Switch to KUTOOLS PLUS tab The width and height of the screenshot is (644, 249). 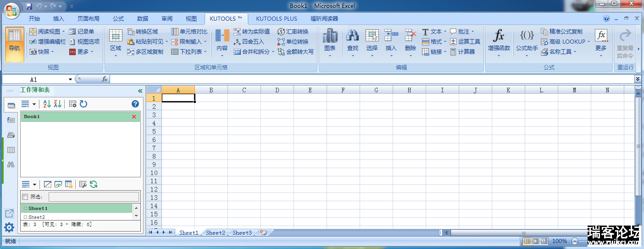point(277,19)
